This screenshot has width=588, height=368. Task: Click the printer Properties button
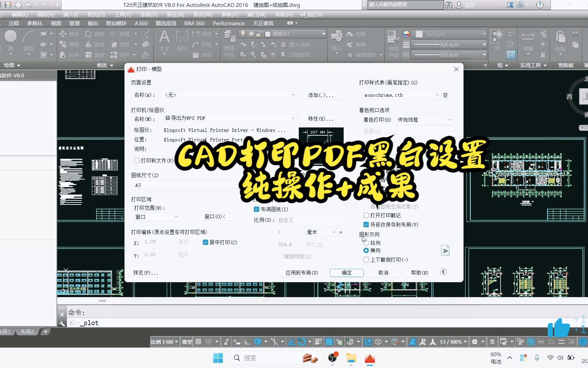(321, 119)
